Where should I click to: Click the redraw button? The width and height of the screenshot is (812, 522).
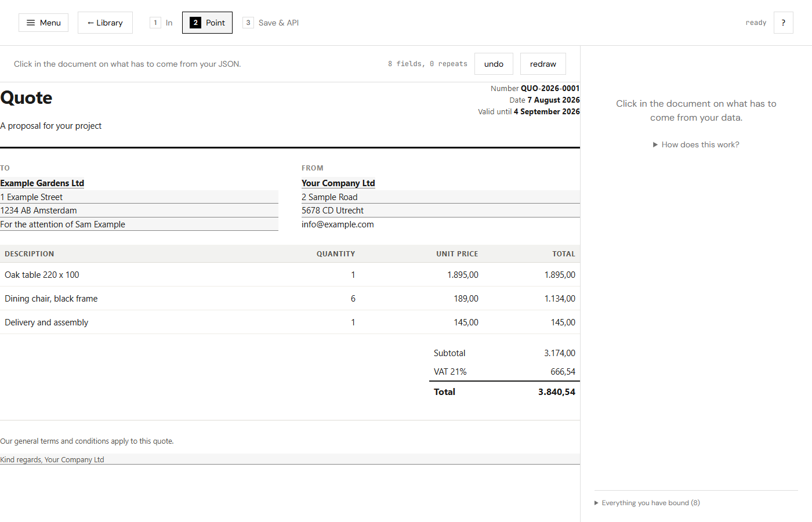(543, 64)
